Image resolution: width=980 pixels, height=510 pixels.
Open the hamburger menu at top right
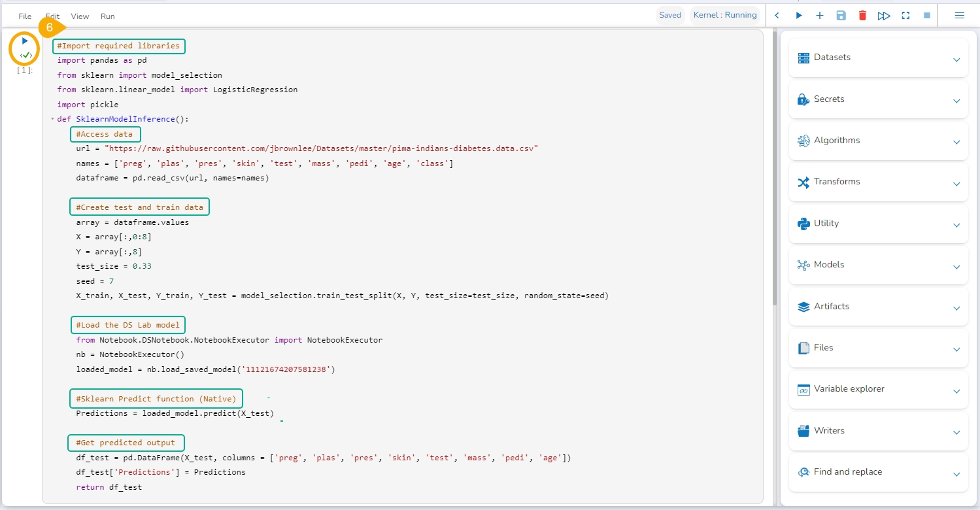tap(959, 16)
